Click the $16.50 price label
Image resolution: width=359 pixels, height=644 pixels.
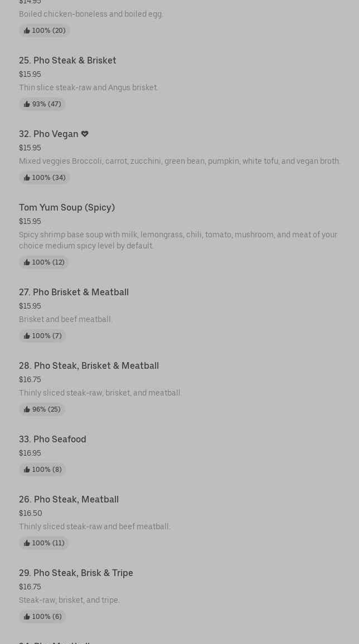point(30,513)
